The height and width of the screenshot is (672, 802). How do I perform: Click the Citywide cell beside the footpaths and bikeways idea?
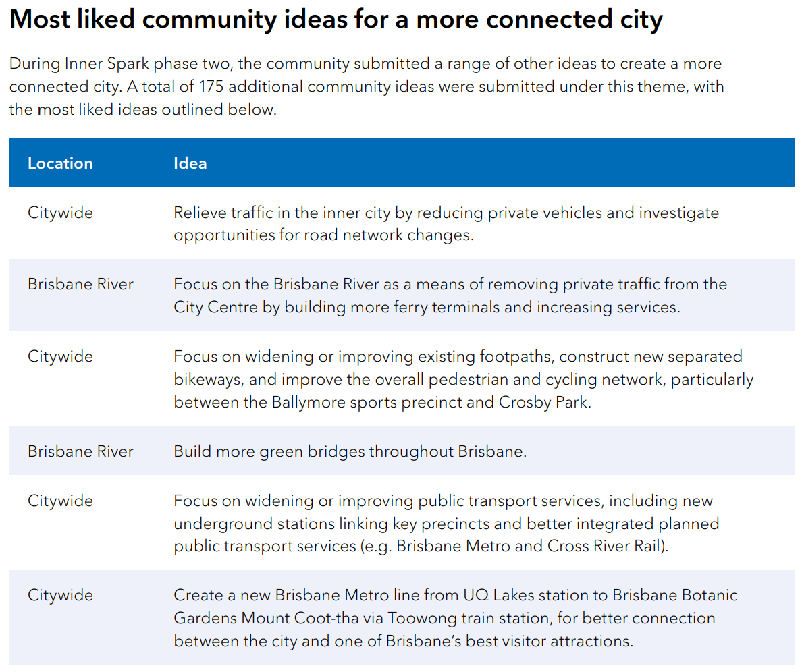(60, 356)
